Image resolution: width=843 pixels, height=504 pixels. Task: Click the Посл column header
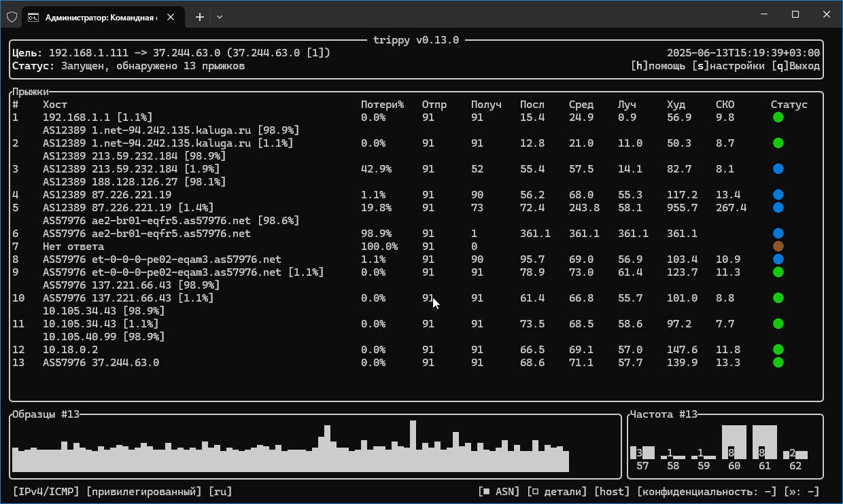pos(532,105)
